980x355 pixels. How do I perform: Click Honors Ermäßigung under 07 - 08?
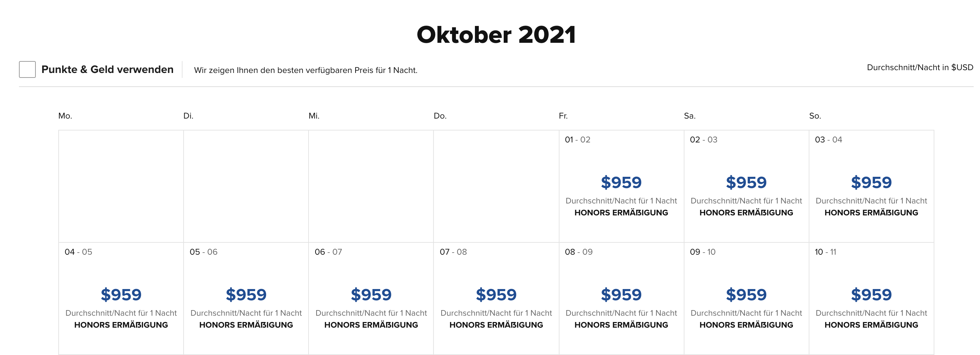click(496, 325)
